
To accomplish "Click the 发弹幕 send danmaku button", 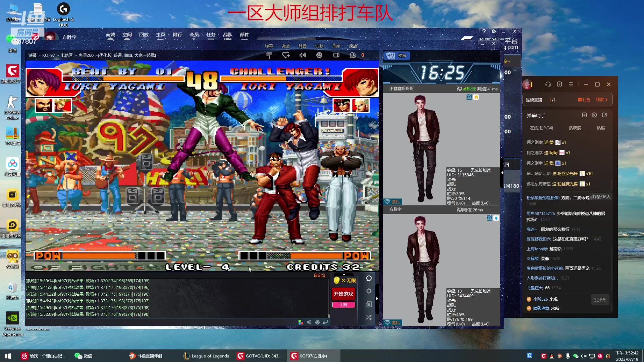I will pos(600,300).
